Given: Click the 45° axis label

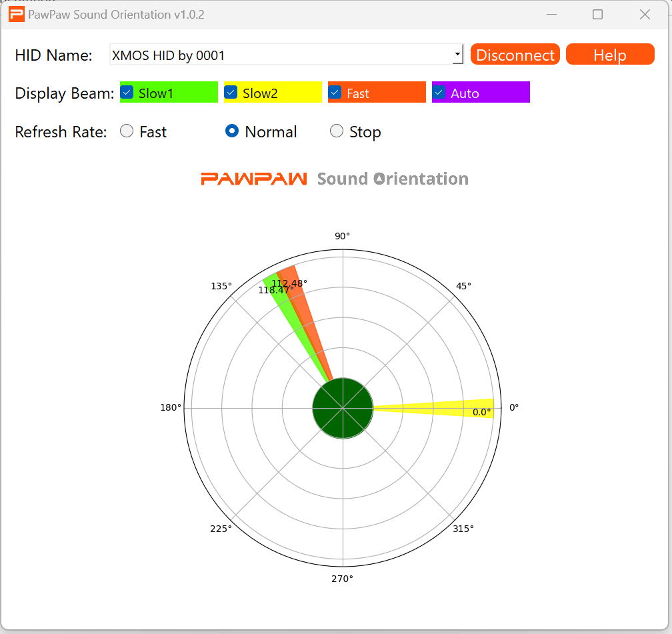Looking at the screenshot, I should pyautogui.click(x=463, y=287).
